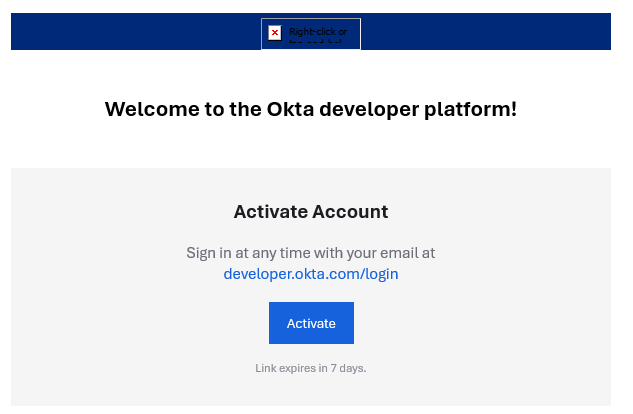This screenshot has width=633, height=414.
Task: Select the "Activate Account" heading
Action: [311, 211]
